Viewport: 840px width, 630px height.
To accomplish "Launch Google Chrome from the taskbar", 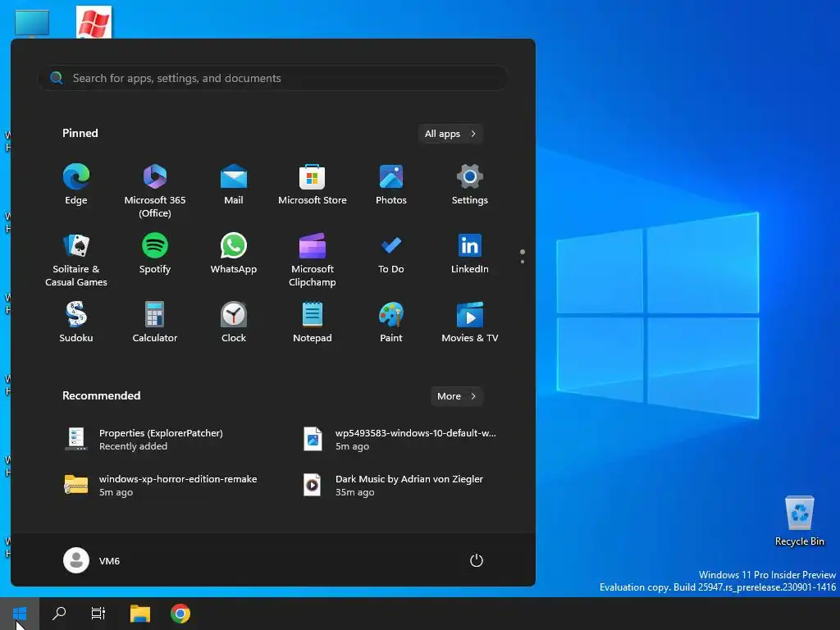I will click(180, 614).
